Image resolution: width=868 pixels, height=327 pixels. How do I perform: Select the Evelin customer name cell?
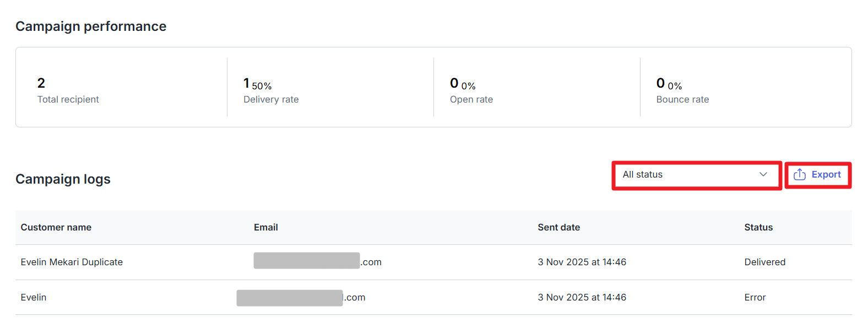tap(34, 297)
